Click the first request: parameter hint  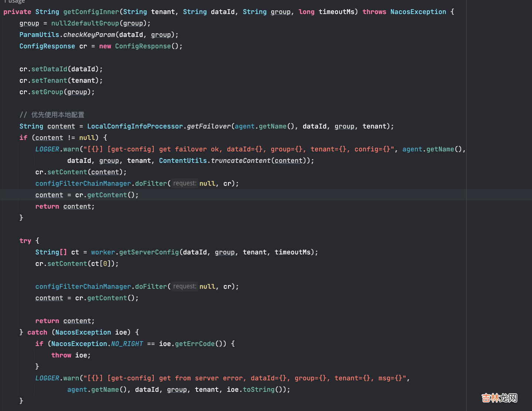[185, 184]
